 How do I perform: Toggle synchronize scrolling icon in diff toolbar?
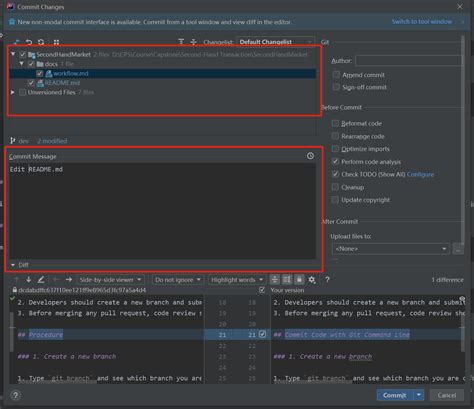(287, 279)
